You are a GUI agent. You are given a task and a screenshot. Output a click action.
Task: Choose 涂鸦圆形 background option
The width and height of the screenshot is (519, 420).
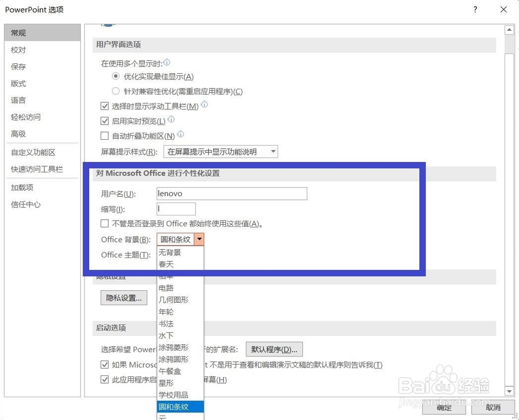coord(180,359)
